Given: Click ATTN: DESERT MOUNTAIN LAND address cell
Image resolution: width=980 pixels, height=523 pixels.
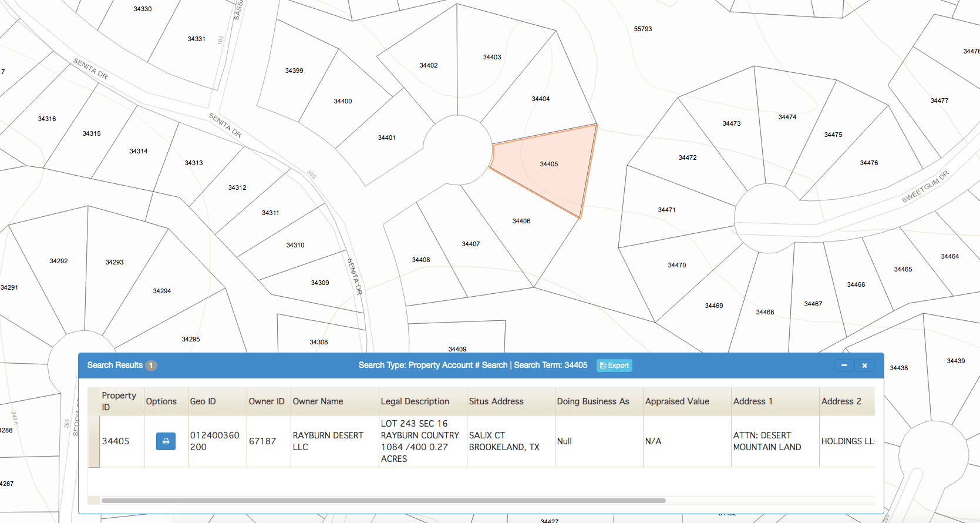Looking at the screenshot, I should click(x=775, y=441).
